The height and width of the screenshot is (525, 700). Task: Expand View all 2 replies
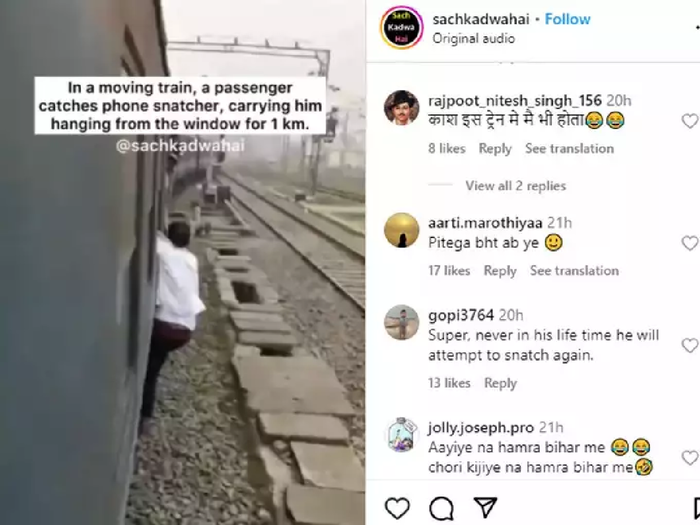click(x=516, y=186)
